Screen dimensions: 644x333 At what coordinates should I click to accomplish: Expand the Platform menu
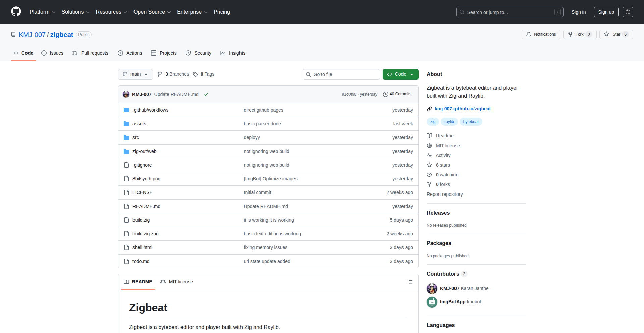(42, 12)
